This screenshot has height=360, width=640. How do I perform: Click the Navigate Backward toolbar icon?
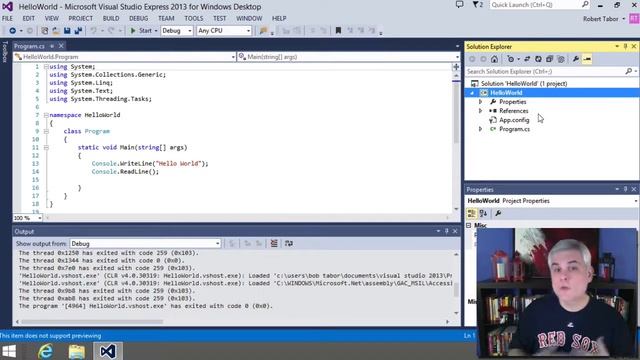click(x=12, y=31)
